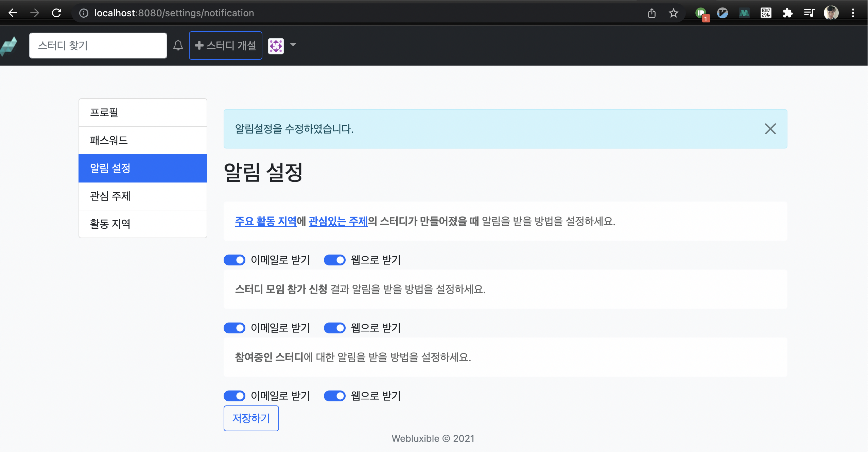Open the user avatar profile menu
The image size is (868, 452).
click(x=276, y=46)
